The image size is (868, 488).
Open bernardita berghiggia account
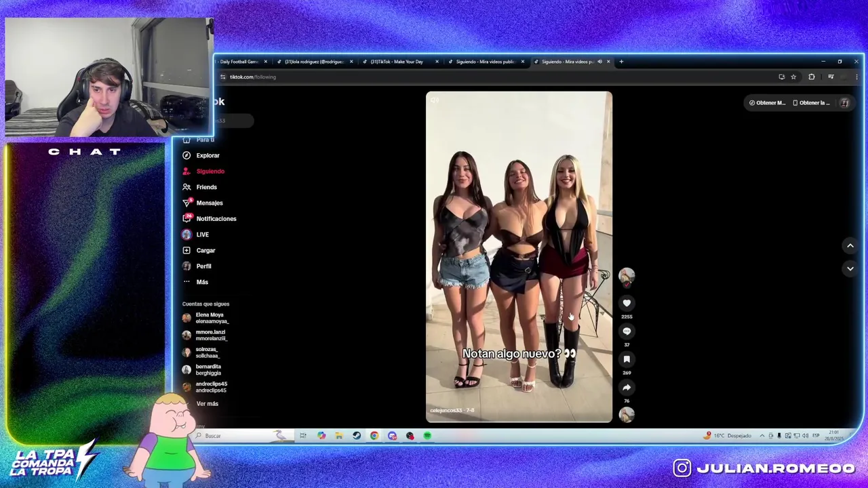(202, 370)
